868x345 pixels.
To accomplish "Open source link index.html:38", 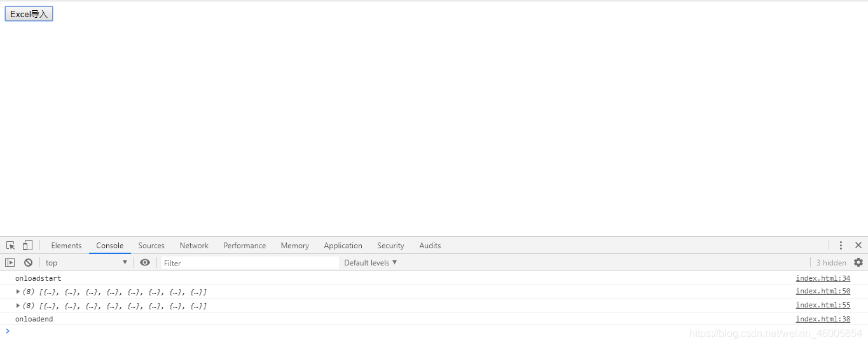I will (823, 319).
